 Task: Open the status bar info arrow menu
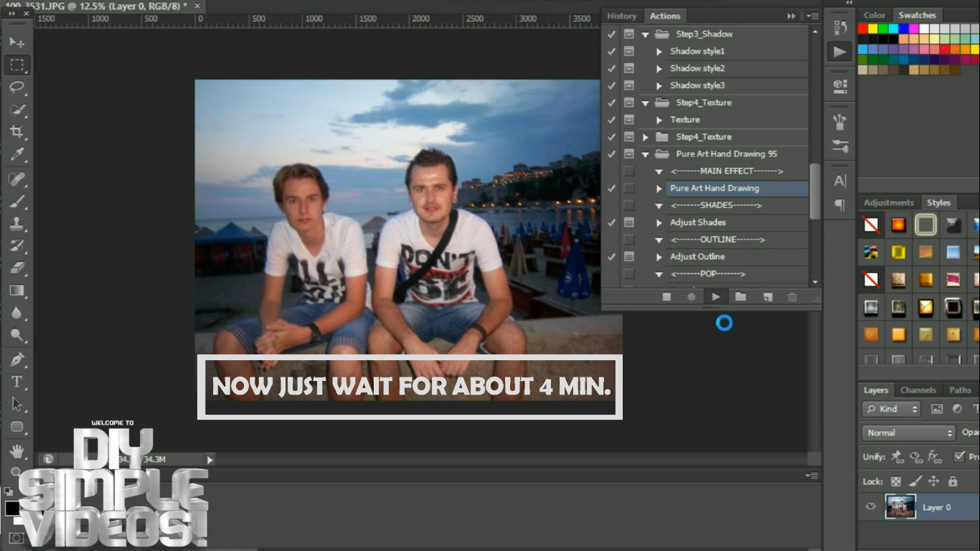click(x=209, y=459)
